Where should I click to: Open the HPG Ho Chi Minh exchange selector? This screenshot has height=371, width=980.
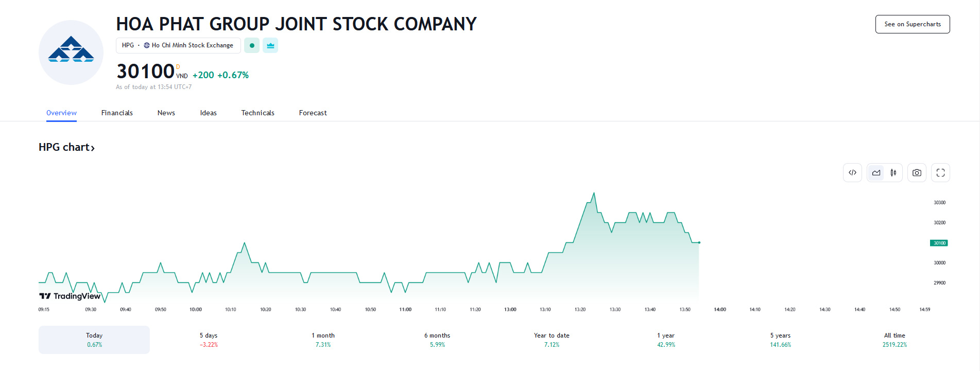pos(178,45)
